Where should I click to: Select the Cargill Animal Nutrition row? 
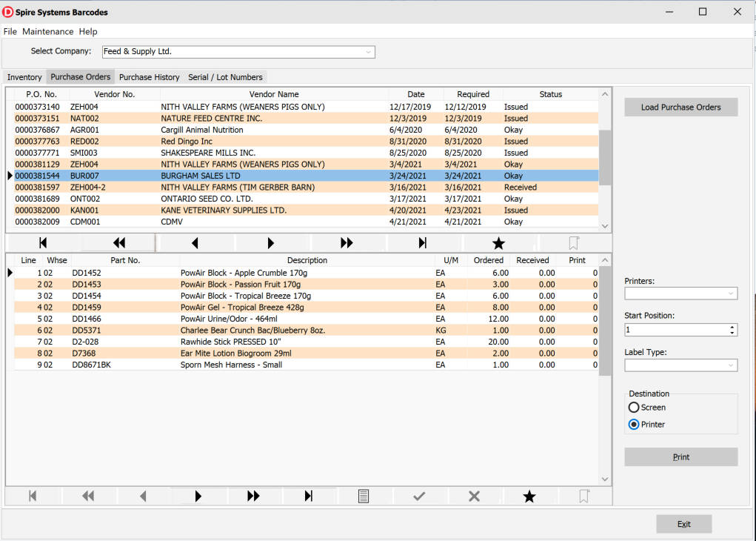point(306,130)
